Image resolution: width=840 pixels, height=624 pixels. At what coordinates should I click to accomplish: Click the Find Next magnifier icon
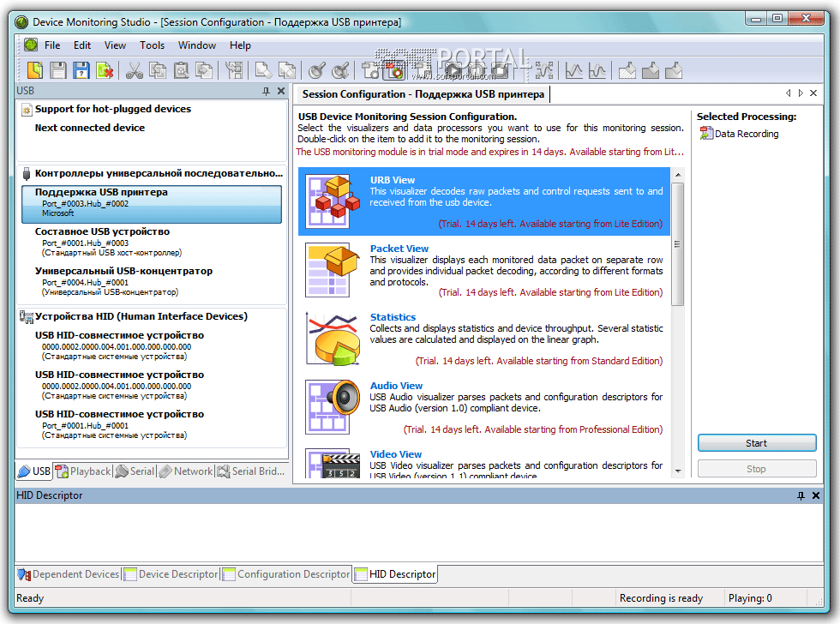pyautogui.click(x=341, y=70)
